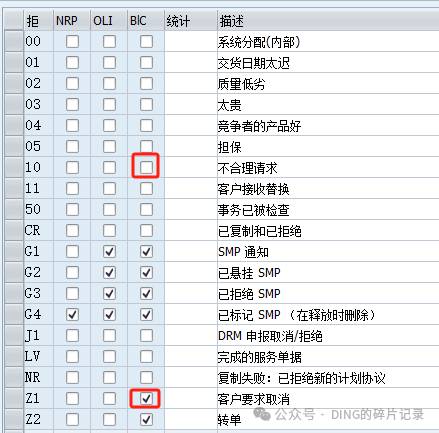Viewport: 439px width, 433px height.
Task: Click the NRP column header
Action: pos(72,20)
